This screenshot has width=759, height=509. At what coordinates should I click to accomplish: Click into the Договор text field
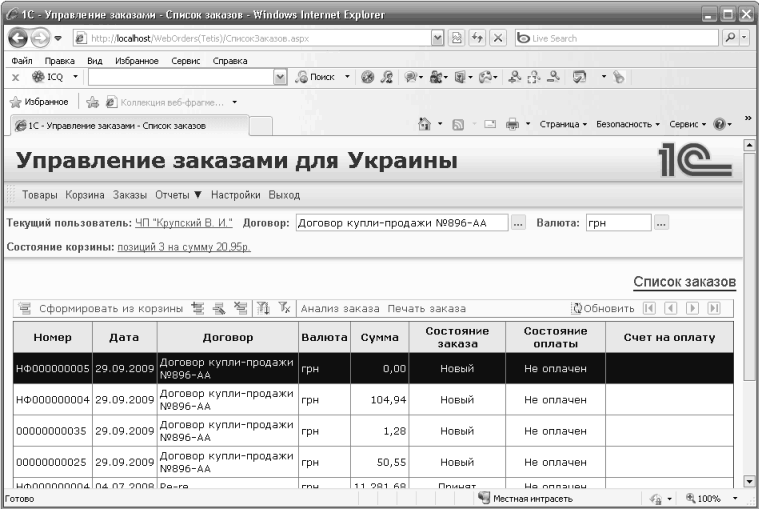[402, 223]
